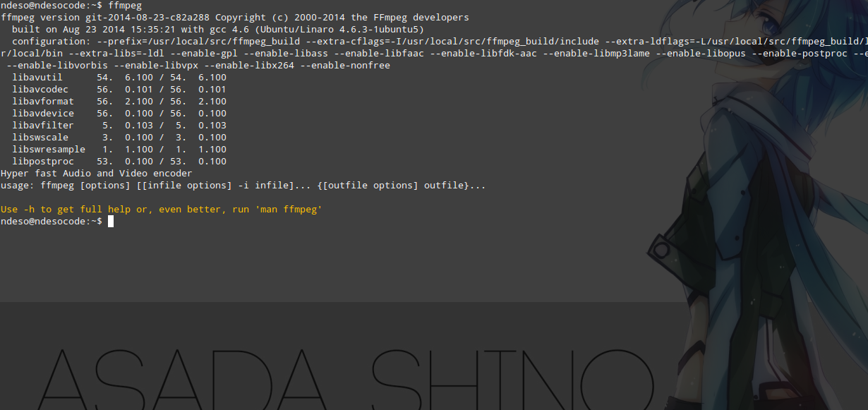Click the 'libavformat' version row
The image size is (868, 410).
(x=119, y=102)
